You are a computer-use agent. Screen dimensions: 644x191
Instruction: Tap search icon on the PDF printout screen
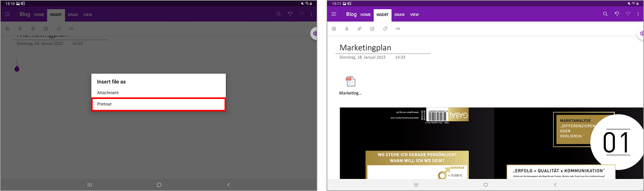pos(605,14)
